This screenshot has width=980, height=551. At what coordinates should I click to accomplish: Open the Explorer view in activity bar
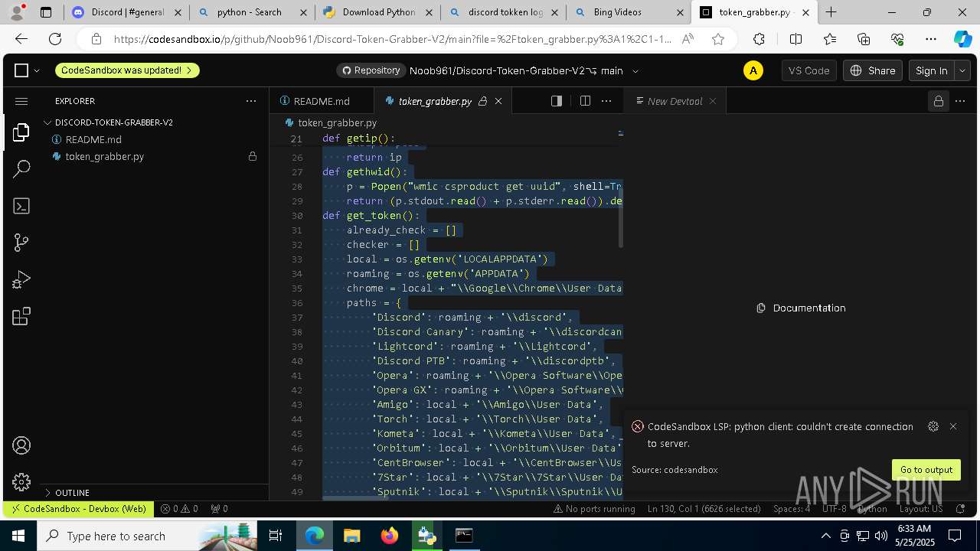point(21,132)
